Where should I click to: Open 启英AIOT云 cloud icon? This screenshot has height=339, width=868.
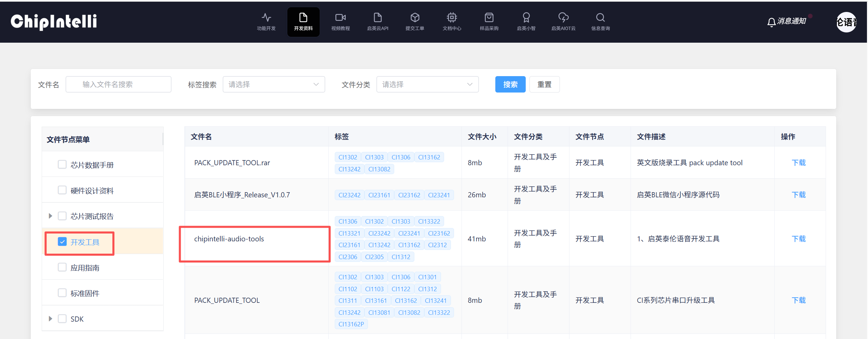click(x=563, y=17)
